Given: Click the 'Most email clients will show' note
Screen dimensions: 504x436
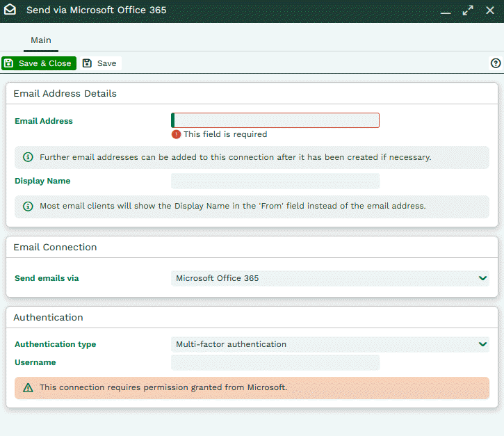Looking at the screenshot, I should point(233,206).
